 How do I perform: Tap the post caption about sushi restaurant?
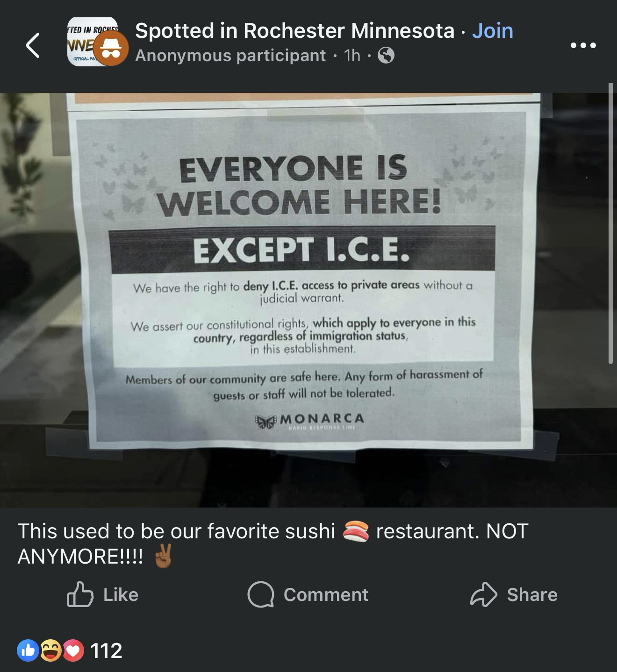point(273,543)
